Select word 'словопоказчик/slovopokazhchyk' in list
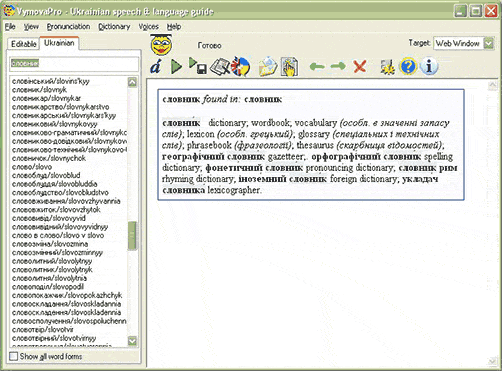502x371 pixels. point(67,295)
